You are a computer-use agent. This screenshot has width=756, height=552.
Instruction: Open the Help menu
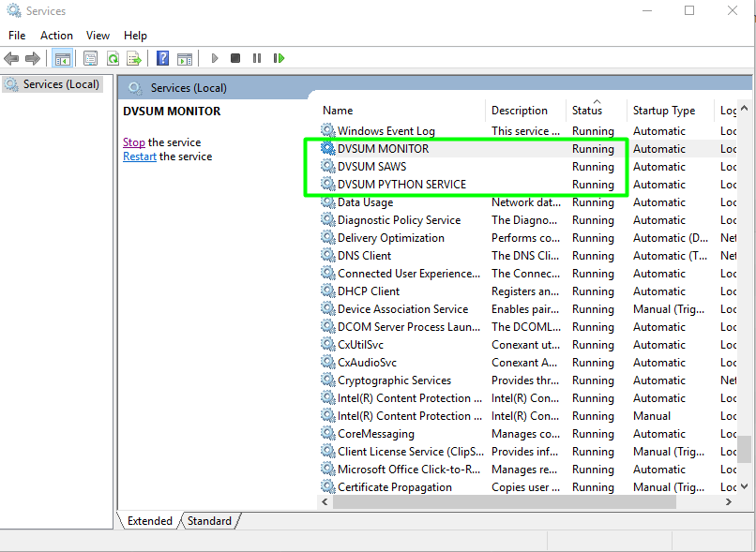click(x=135, y=36)
